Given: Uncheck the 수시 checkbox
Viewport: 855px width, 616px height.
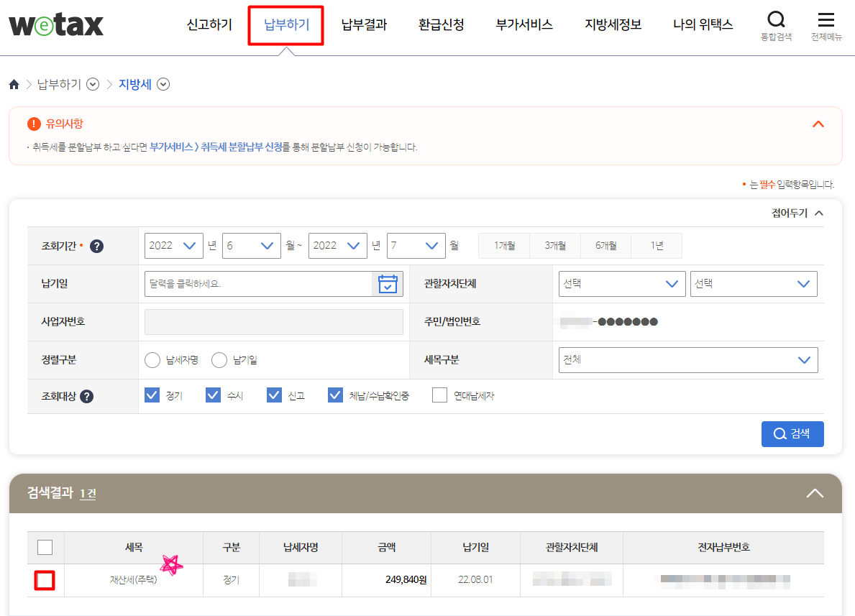Looking at the screenshot, I should point(213,395).
